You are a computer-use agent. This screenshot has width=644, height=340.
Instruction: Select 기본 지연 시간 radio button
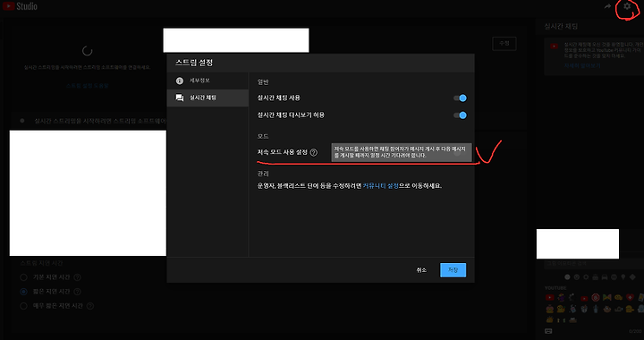[24, 277]
